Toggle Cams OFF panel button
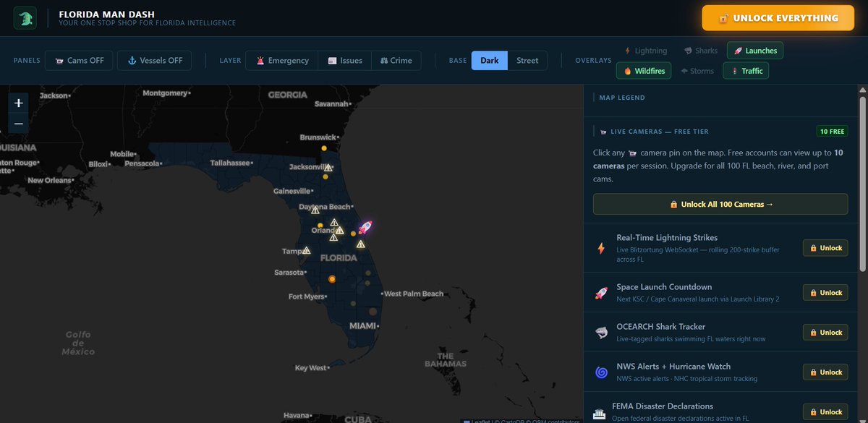Viewport: 868px width, 423px height. [x=79, y=61]
